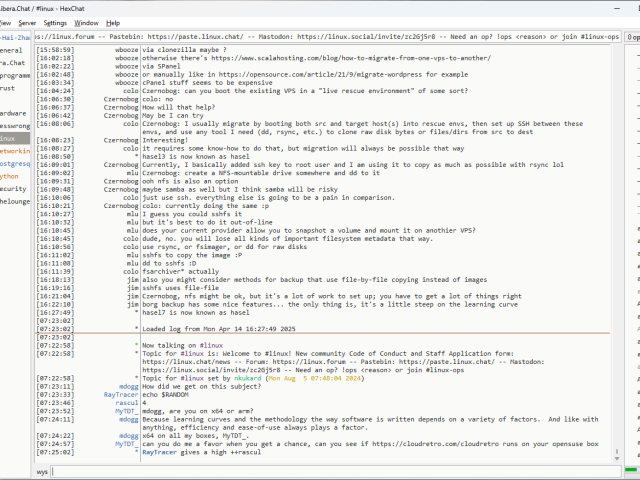640x480 pixels.
Task: Open the Server menu
Action: [x=26, y=22]
